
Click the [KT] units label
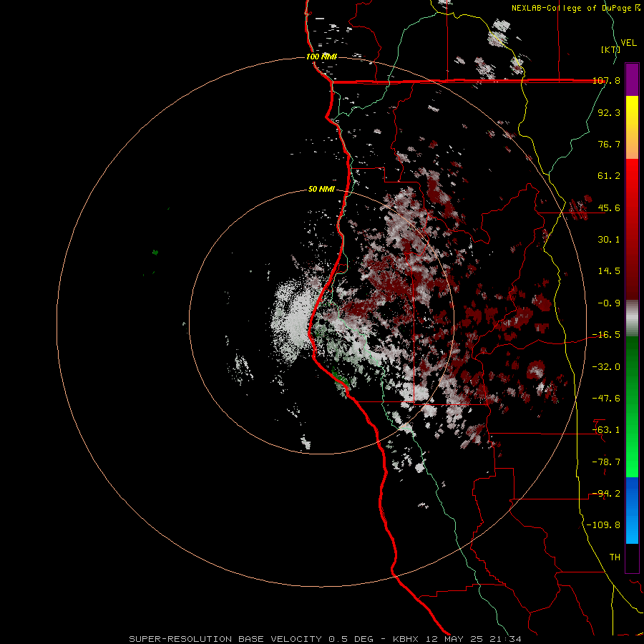click(x=610, y=49)
